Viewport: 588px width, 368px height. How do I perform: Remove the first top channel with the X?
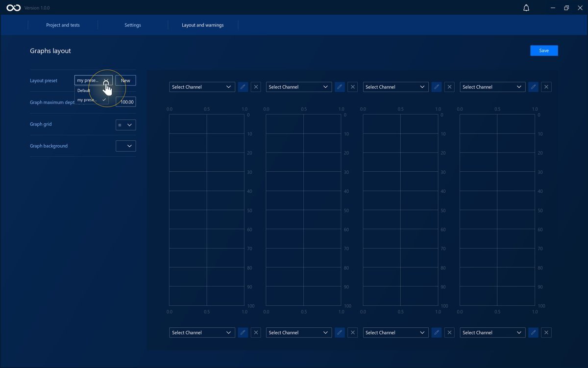[256, 87]
